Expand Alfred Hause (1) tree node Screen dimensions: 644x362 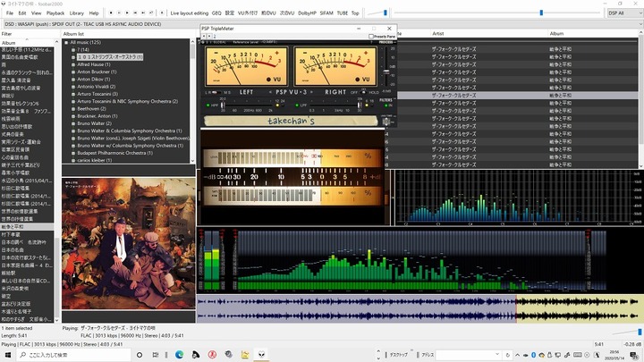coord(73,64)
